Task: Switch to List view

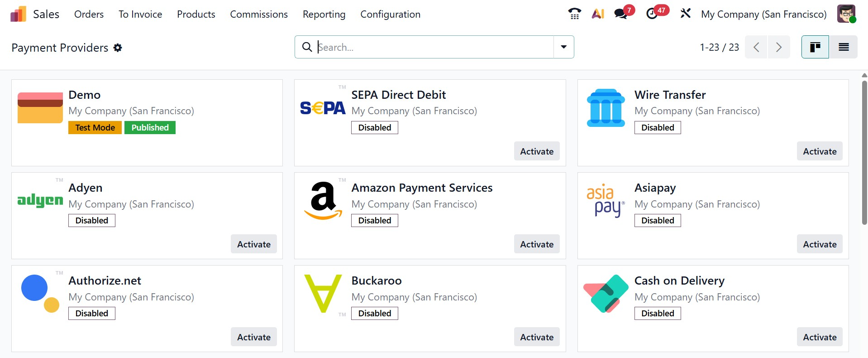Action: click(844, 47)
